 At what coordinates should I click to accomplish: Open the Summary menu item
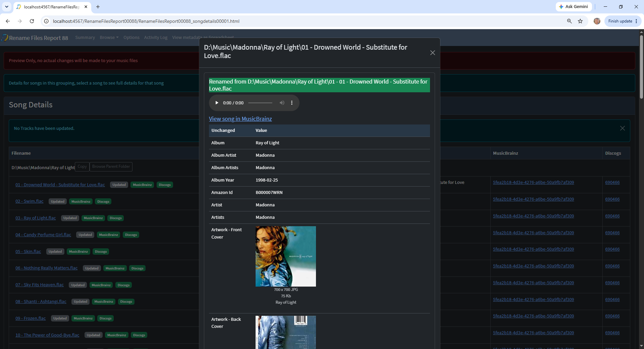coord(85,38)
